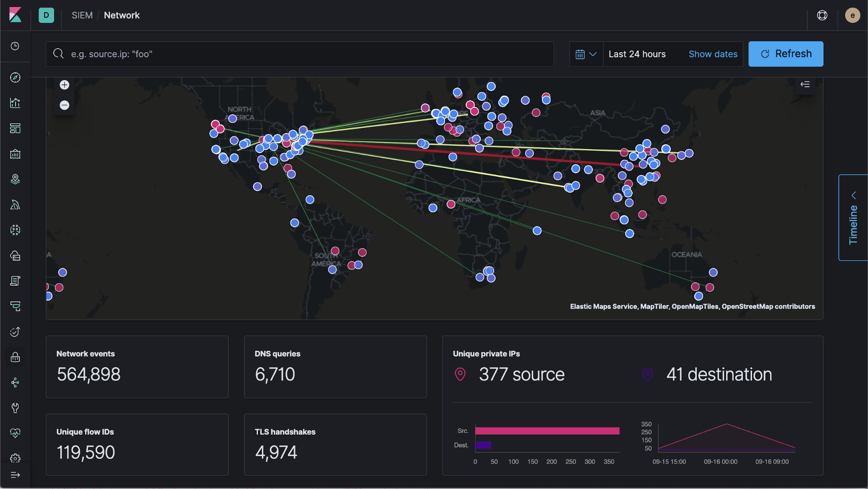Click the Show dates link
The width and height of the screenshot is (868, 489).
[713, 54]
